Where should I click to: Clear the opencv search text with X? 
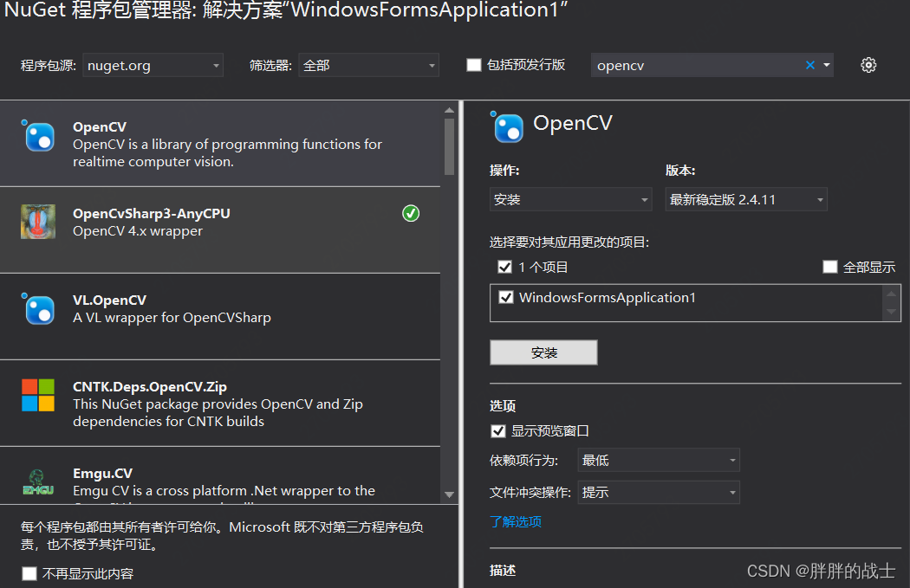click(x=810, y=65)
